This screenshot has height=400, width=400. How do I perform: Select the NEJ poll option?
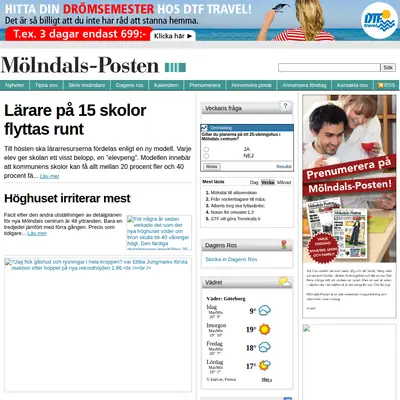point(206,156)
